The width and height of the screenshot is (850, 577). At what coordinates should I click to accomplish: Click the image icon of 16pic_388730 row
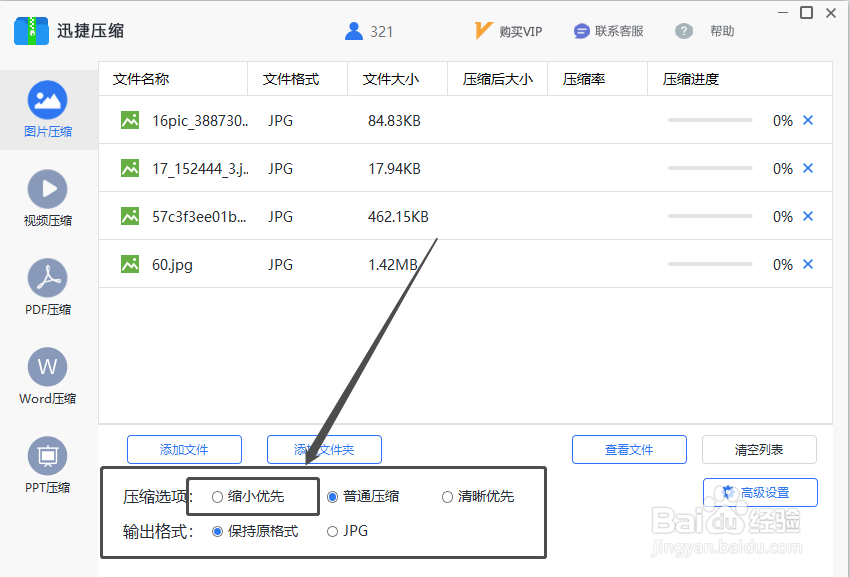point(130,120)
